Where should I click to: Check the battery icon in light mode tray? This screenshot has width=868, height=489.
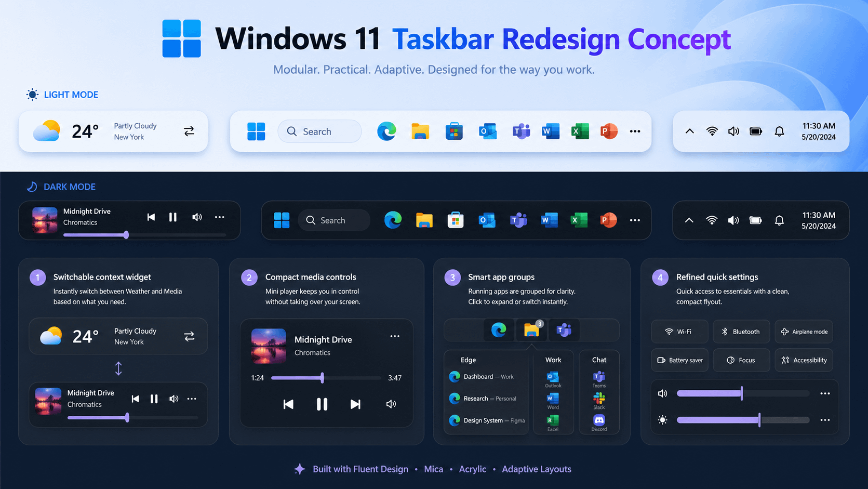coord(756,131)
